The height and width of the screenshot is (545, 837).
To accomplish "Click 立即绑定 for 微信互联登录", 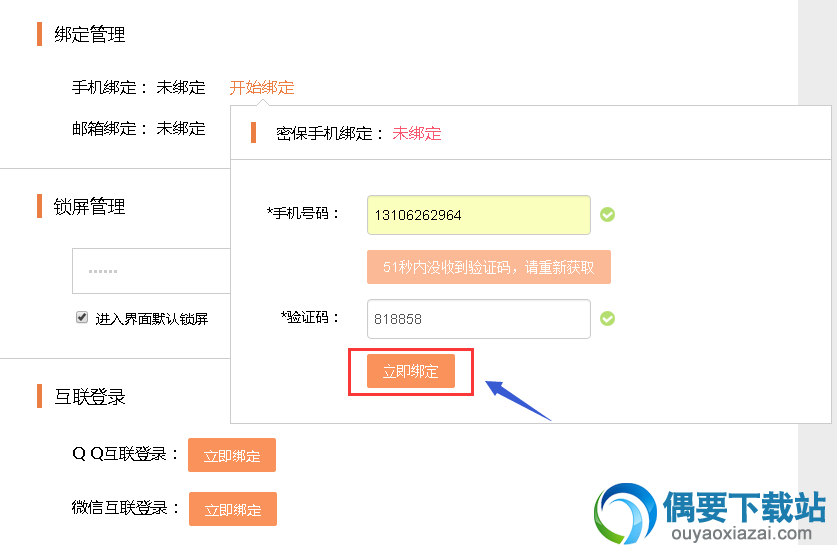I will click(233, 509).
